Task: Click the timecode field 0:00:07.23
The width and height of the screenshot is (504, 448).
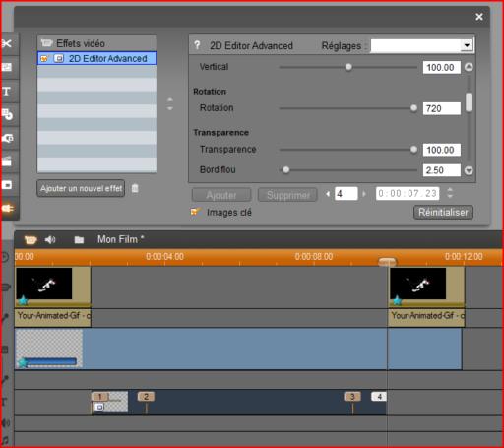Action: point(408,194)
